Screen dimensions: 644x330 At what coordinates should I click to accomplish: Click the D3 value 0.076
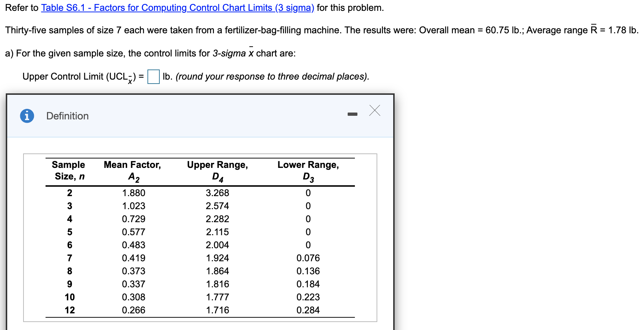click(308, 258)
